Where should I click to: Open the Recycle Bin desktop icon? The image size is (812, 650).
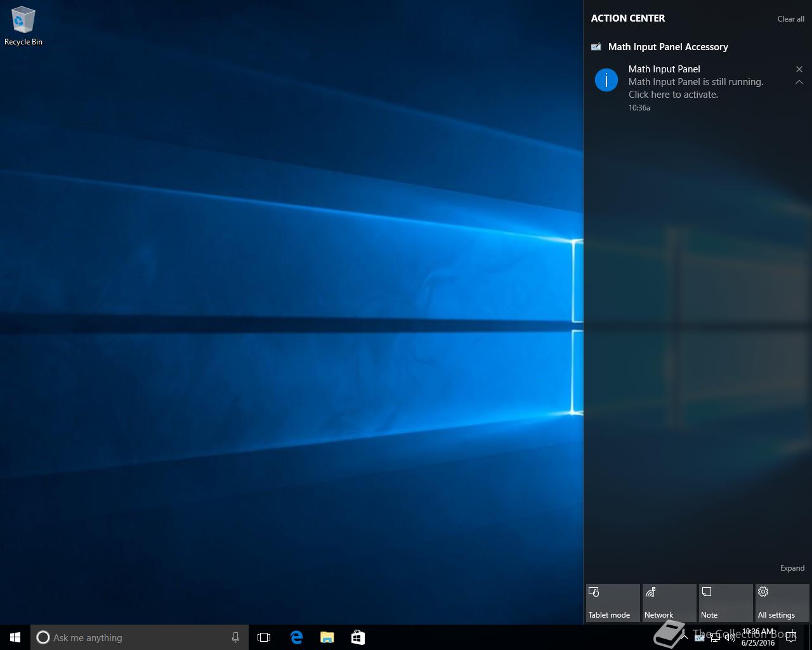pyautogui.click(x=23, y=25)
